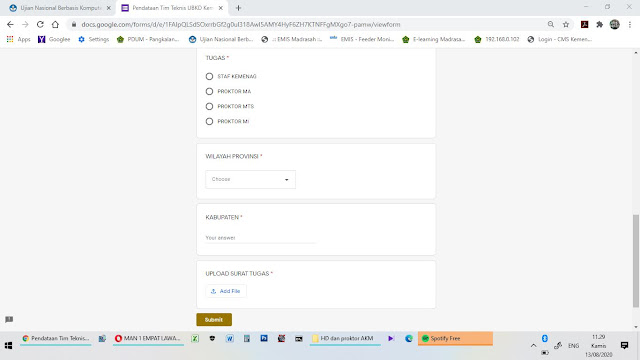The width and height of the screenshot is (640, 360).
Task: Open the Chrome profile avatar
Action: [615, 24]
